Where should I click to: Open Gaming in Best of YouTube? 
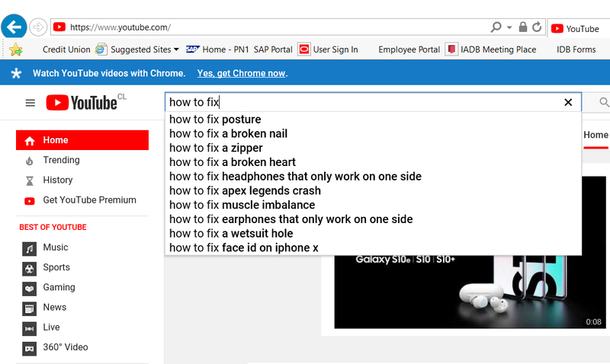(x=59, y=287)
